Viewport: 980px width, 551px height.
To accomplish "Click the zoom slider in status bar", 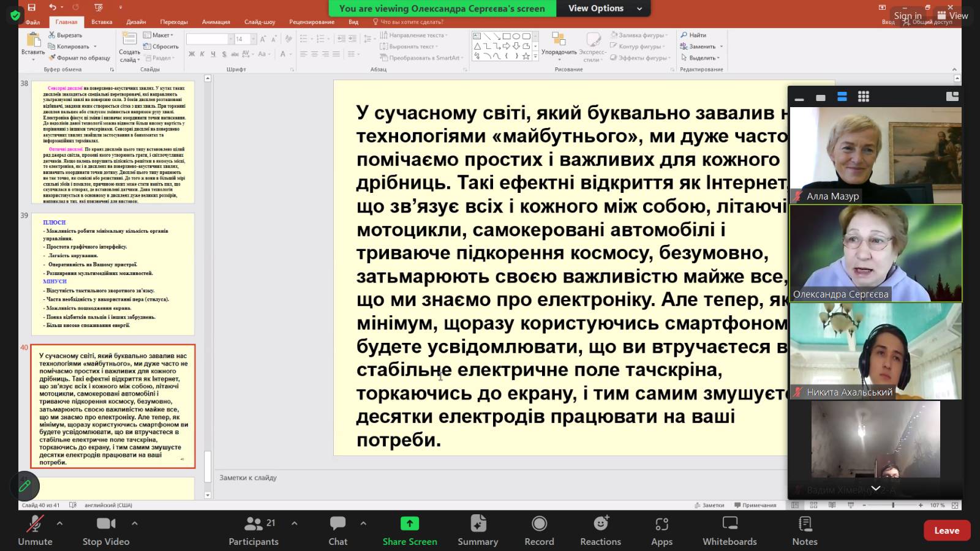I will pyautogui.click(x=892, y=505).
